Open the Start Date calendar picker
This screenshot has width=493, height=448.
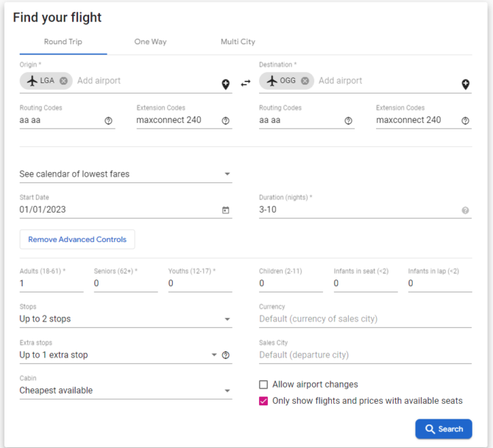click(226, 210)
